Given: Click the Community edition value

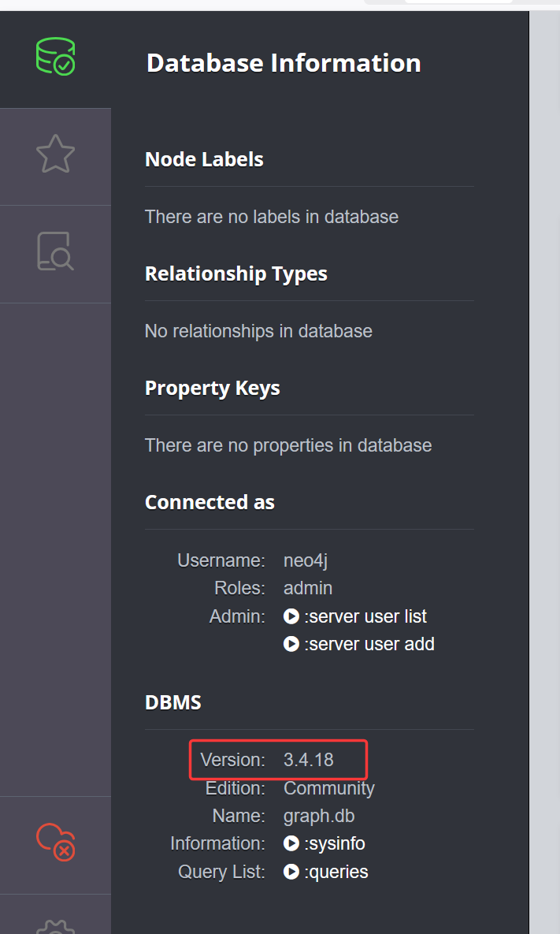Looking at the screenshot, I should [328, 788].
